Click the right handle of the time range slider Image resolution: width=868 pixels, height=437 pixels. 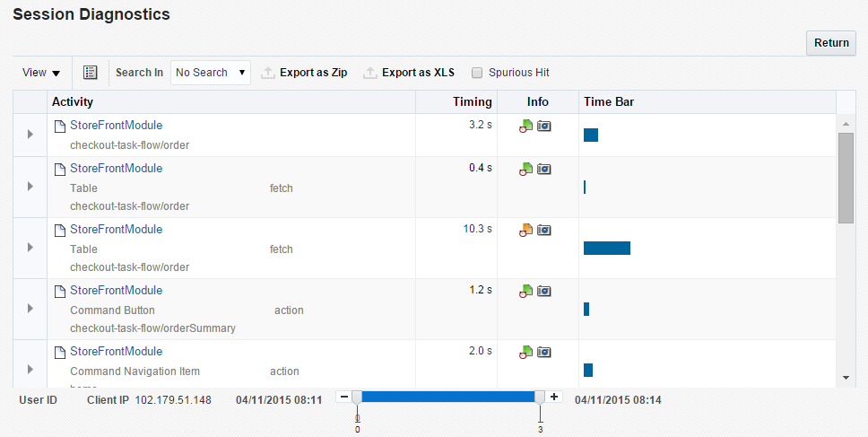[540, 398]
